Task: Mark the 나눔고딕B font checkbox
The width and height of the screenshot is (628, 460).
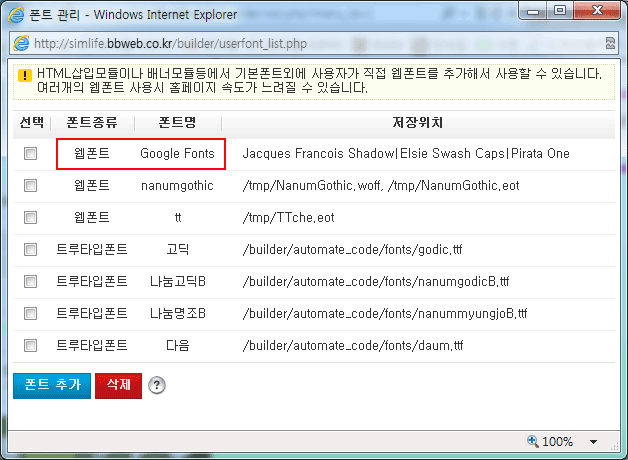Action: point(31,282)
